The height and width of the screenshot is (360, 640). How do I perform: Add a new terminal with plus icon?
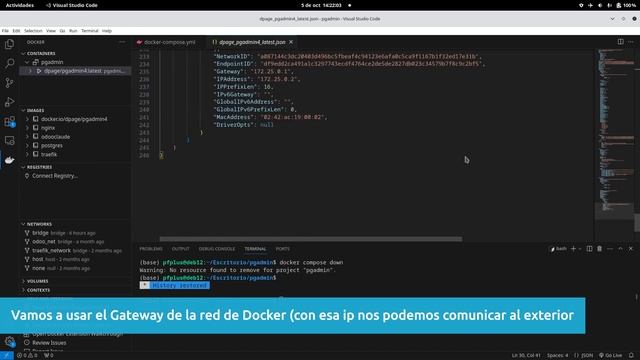[x=573, y=249]
